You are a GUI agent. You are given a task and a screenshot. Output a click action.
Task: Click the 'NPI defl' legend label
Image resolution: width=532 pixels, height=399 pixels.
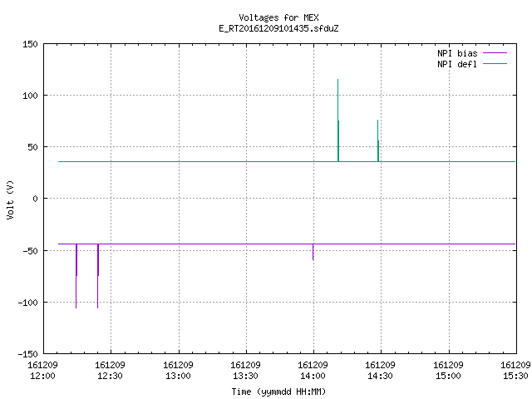(x=457, y=64)
